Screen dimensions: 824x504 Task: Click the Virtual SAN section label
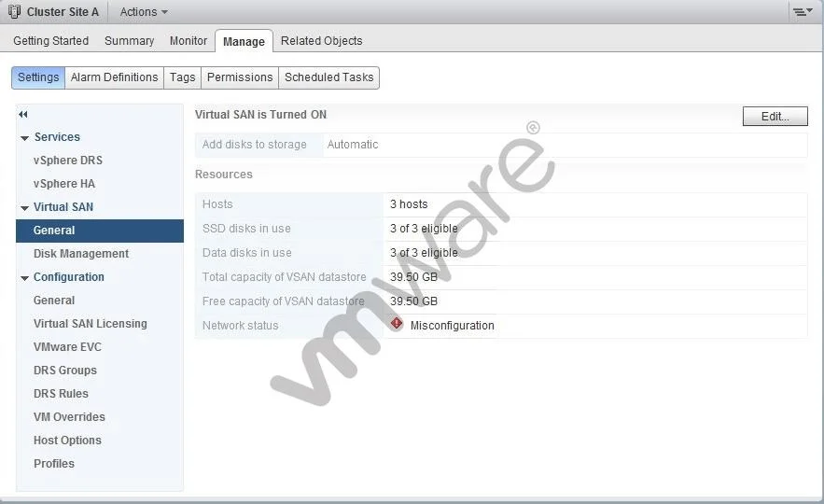pos(63,207)
